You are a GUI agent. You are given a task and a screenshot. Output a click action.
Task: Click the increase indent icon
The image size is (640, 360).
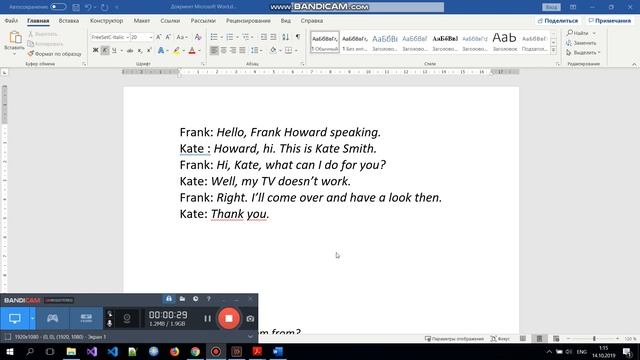[273, 37]
